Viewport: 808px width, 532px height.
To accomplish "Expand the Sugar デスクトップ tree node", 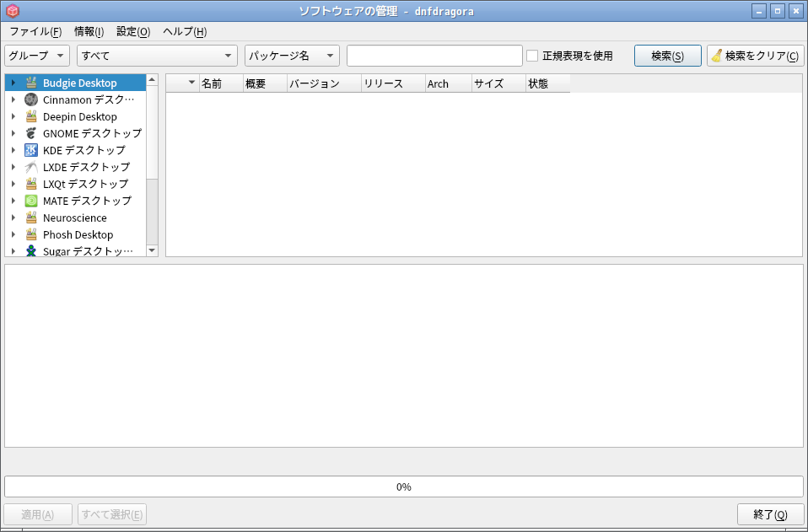I will pos(13,251).
